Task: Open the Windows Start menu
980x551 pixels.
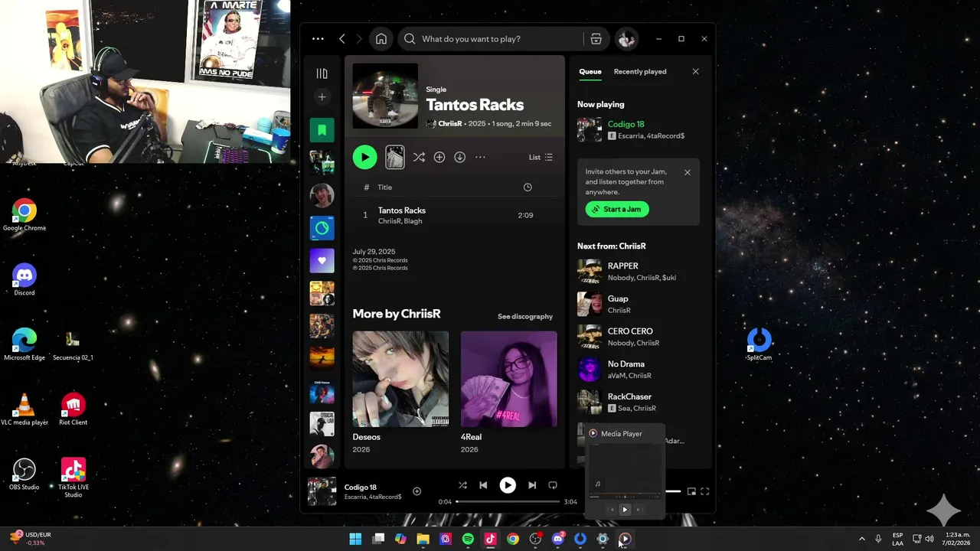Action: [355, 539]
